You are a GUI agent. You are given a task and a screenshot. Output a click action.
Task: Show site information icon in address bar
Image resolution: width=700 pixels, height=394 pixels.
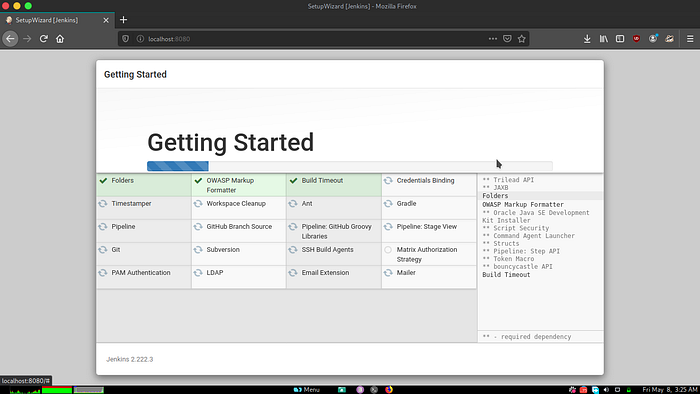[x=140, y=39]
